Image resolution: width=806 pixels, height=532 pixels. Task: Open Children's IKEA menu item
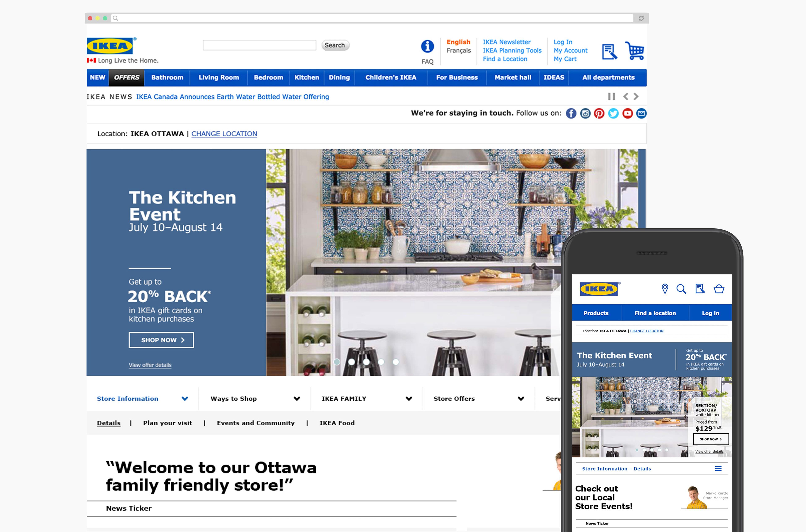point(391,77)
